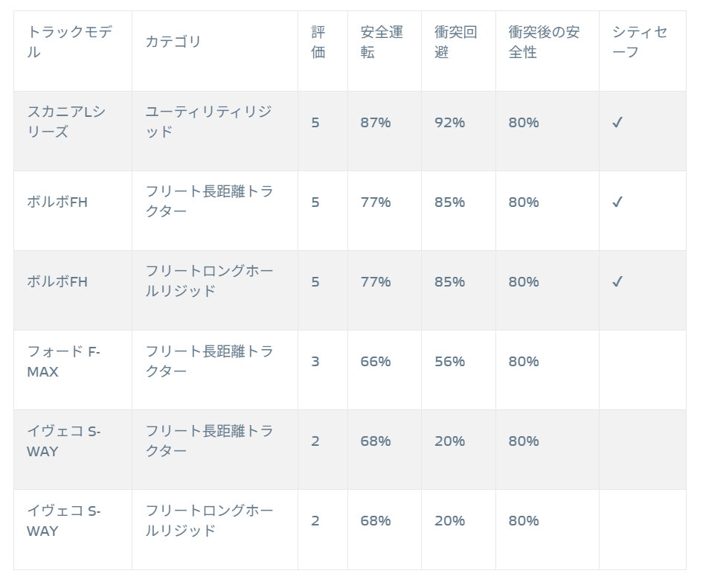Viewport: 703px width, 588px height.
Task: Click the rating 3 cell for フォード F-MAX
Action: (x=315, y=362)
